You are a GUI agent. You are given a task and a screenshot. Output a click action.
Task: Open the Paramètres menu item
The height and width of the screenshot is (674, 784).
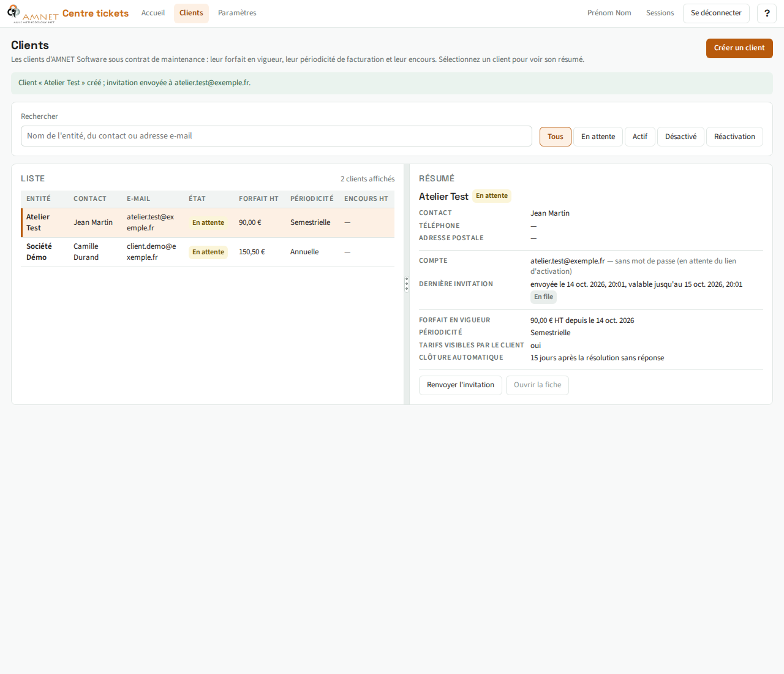point(237,13)
